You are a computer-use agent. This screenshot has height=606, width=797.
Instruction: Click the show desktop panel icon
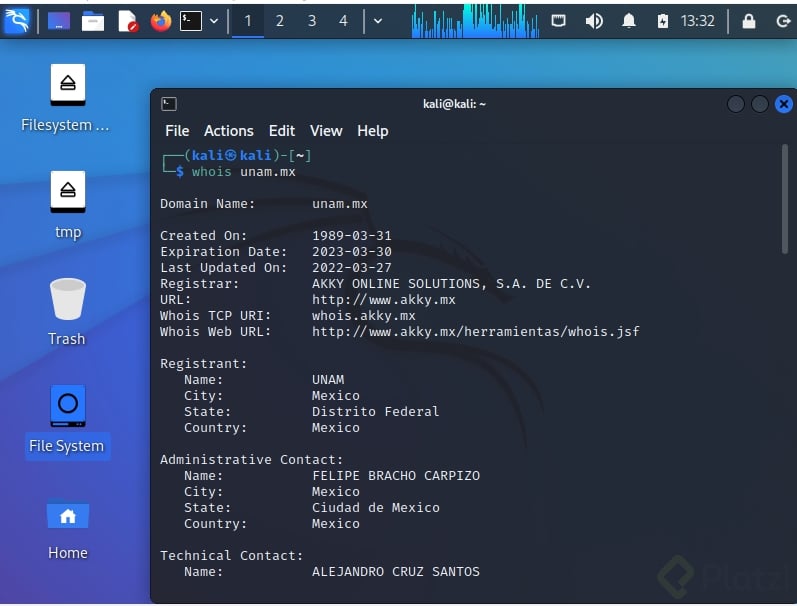click(59, 21)
